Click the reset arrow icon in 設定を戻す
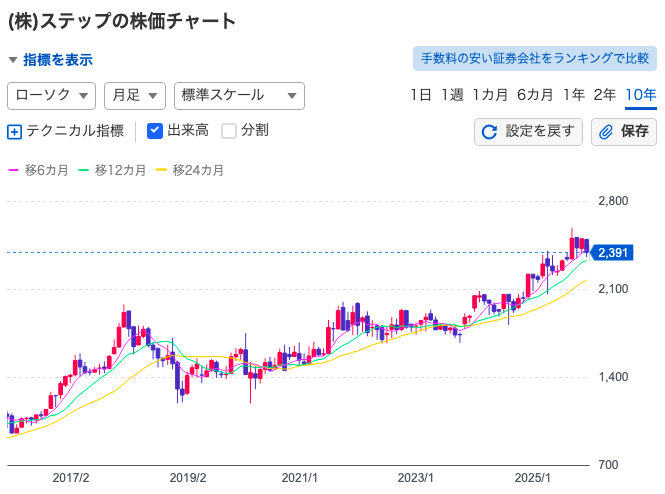The width and height of the screenshot is (665, 494). [x=490, y=132]
